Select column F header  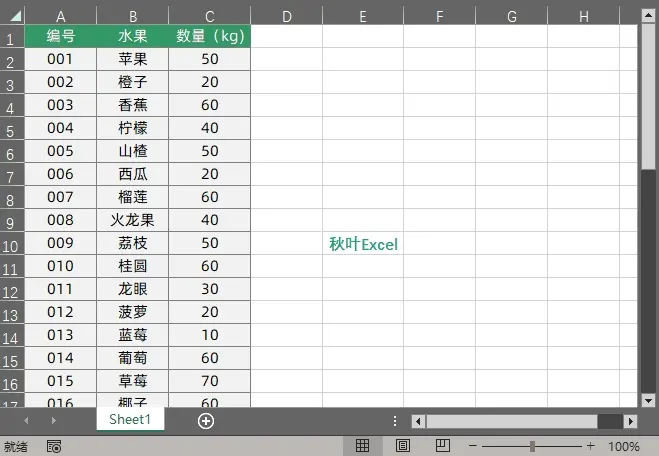pos(440,16)
